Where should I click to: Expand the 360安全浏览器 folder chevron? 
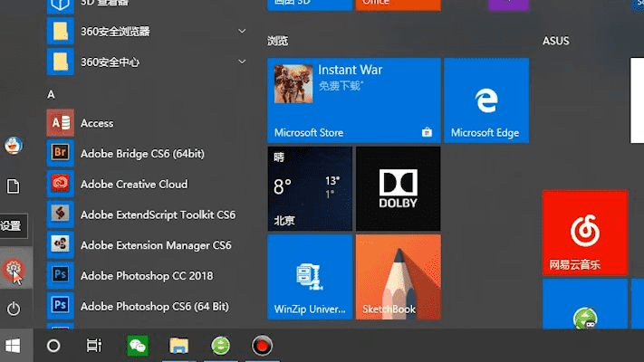tap(242, 31)
